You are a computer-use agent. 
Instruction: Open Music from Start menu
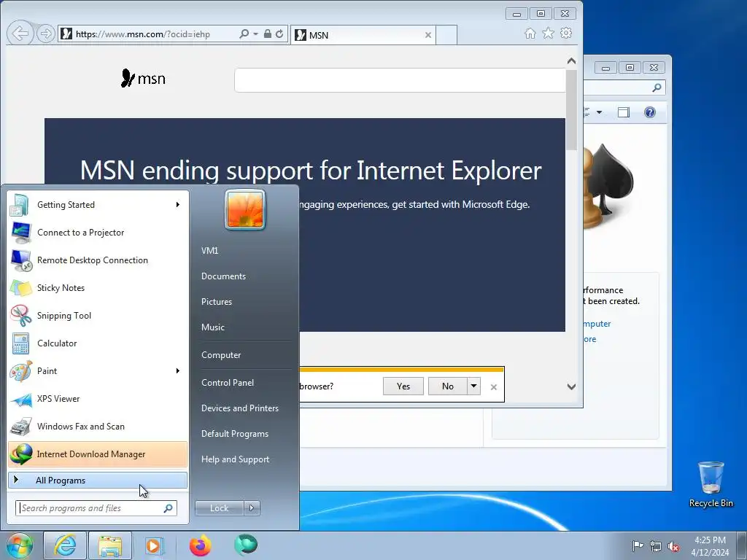[213, 327]
